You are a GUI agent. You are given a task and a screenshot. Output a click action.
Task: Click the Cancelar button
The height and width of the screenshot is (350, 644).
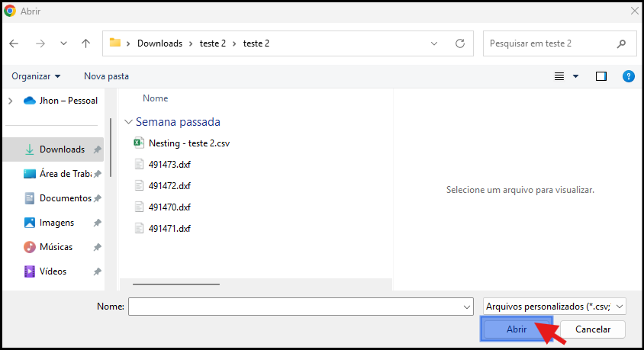pyautogui.click(x=593, y=329)
